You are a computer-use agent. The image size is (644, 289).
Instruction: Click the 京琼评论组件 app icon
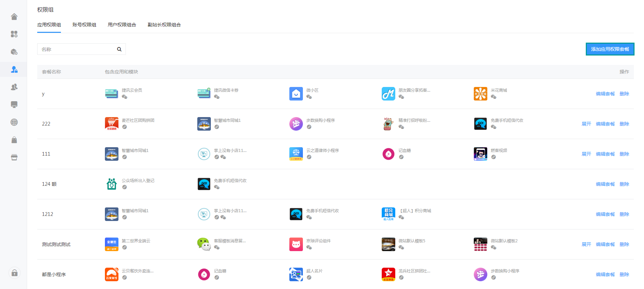point(296,244)
